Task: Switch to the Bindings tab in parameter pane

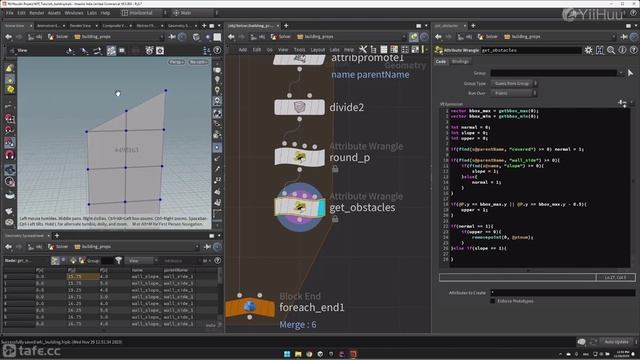Action: 460,62
